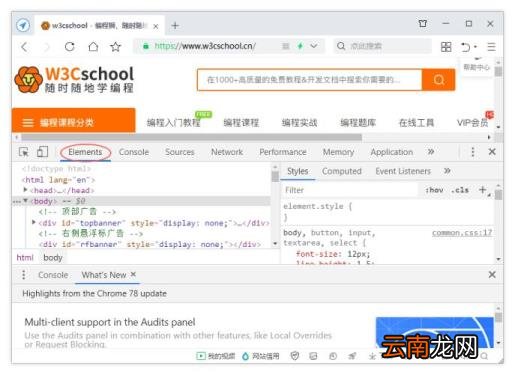Switch to DevTools Console tab
515x375 pixels.
pyautogui.click(x=134, y=152)
